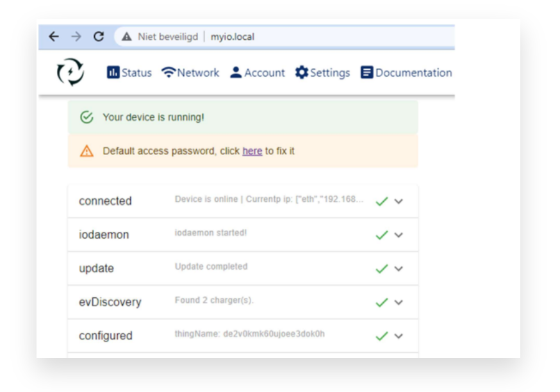Click 'here' link to fix default password

pos(252,151)
